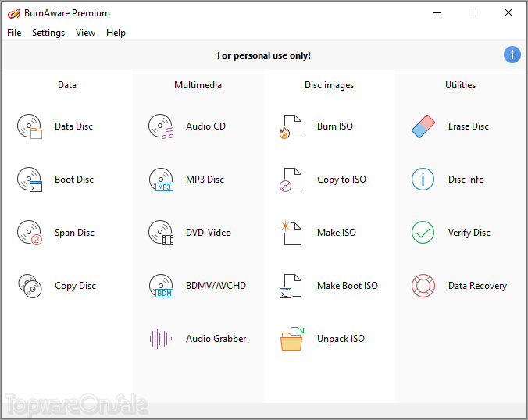Viewport: 528px width, 420px height.
Task: Click the Make Boot ISO label
Action: [x=347, y=286]
